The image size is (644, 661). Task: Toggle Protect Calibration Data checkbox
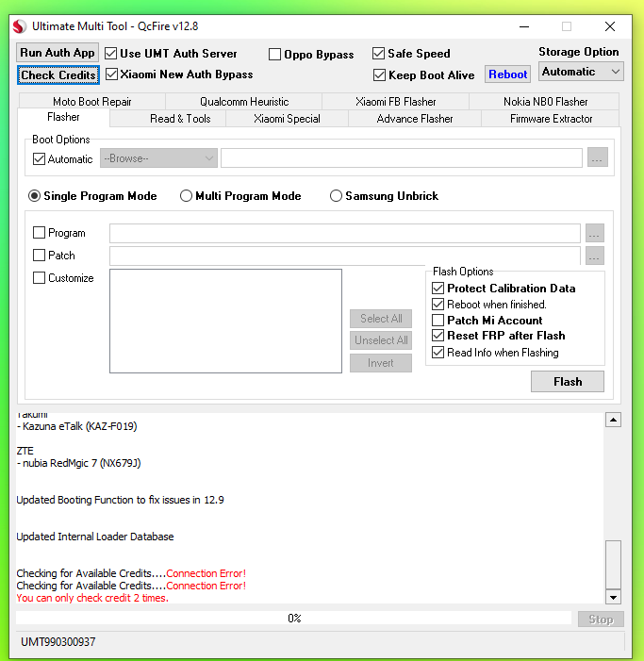[438, 289]
